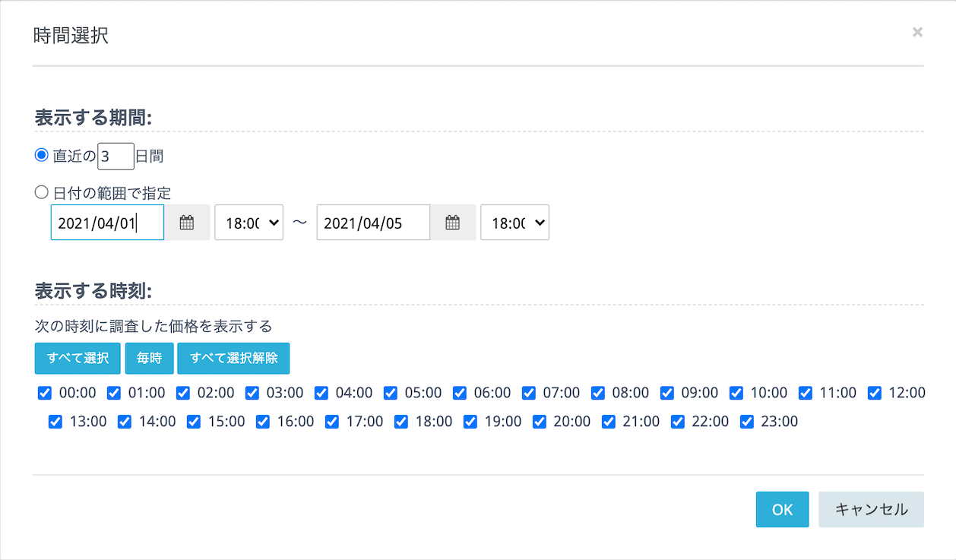Open the start date calendar picker
This screenshot has height=560, width=956.
(x=187, y=223)
